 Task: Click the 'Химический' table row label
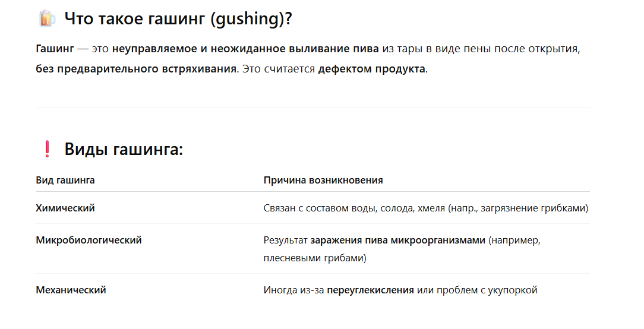pos(65,208)
